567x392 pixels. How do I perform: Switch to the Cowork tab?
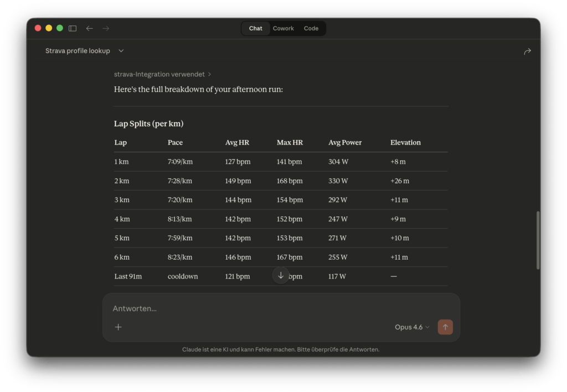click(x=283, y=28)
